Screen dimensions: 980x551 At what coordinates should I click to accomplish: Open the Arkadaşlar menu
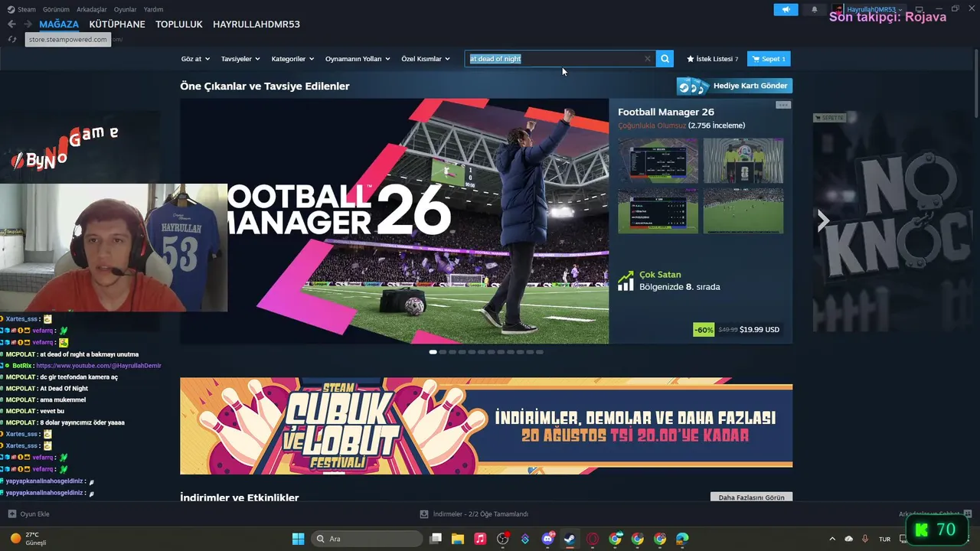tap(92, 9)
